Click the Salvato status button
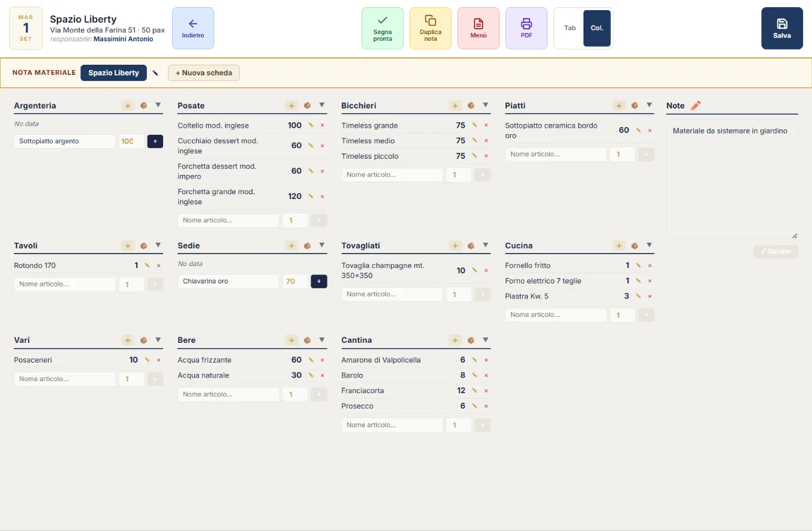The width and height of the screenshot is (812, 531). click(x=776, y=252)
